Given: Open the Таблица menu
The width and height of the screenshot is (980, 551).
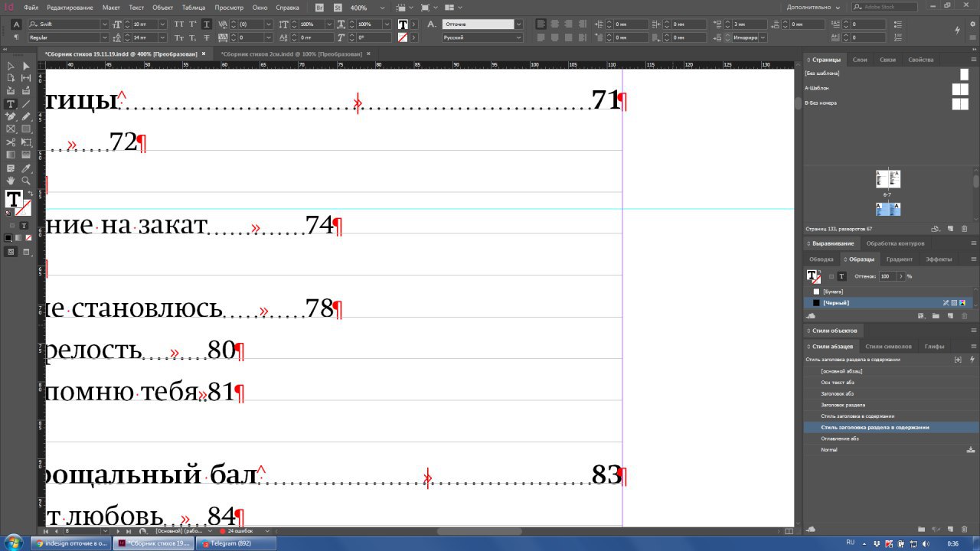Looking at the screenshot, I should (194, 7).
